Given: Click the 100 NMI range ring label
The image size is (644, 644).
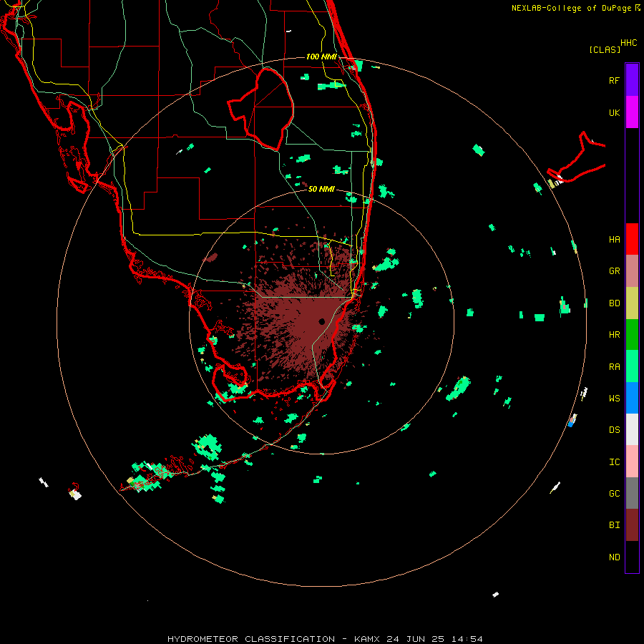Looking at the screenshot, I should [321, 57].
